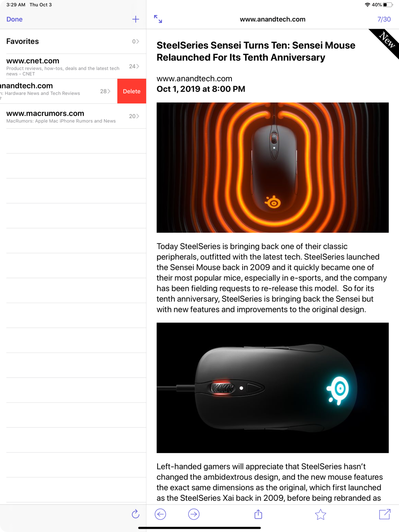Open the anandtech.com feed row

[59, 91]
